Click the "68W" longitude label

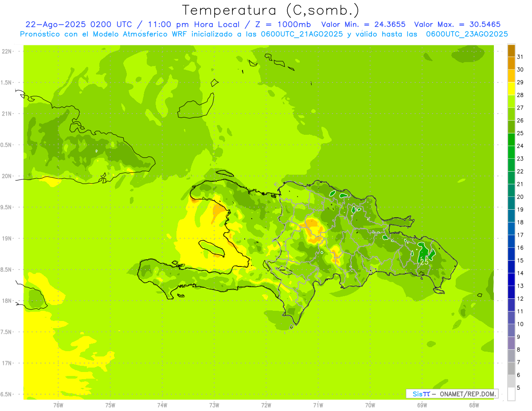(x=474, y=405)
